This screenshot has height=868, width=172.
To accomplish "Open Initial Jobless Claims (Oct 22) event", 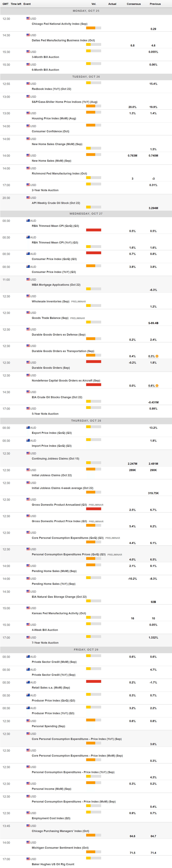I will [x=52, y=475].
